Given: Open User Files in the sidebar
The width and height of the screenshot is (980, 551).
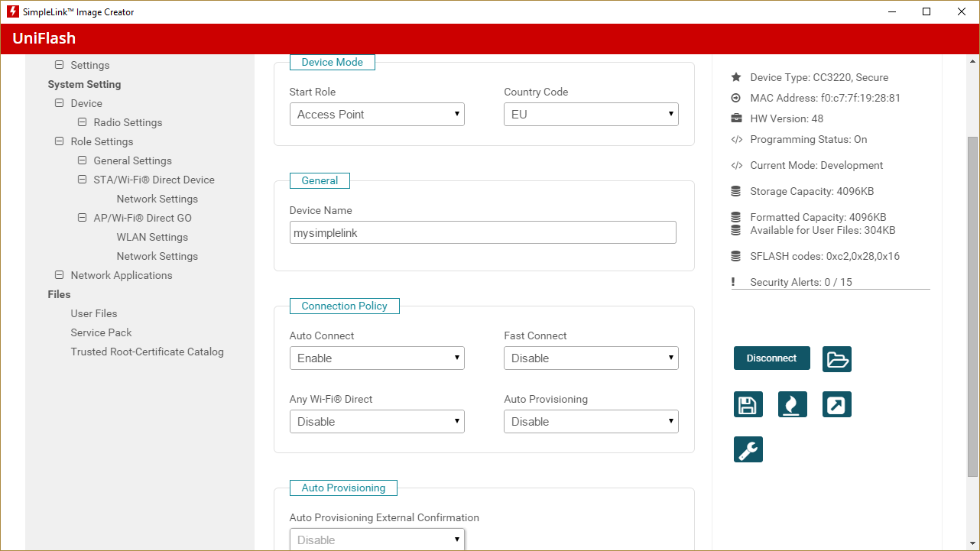Looking at the screenshot, I should point(94,313).
